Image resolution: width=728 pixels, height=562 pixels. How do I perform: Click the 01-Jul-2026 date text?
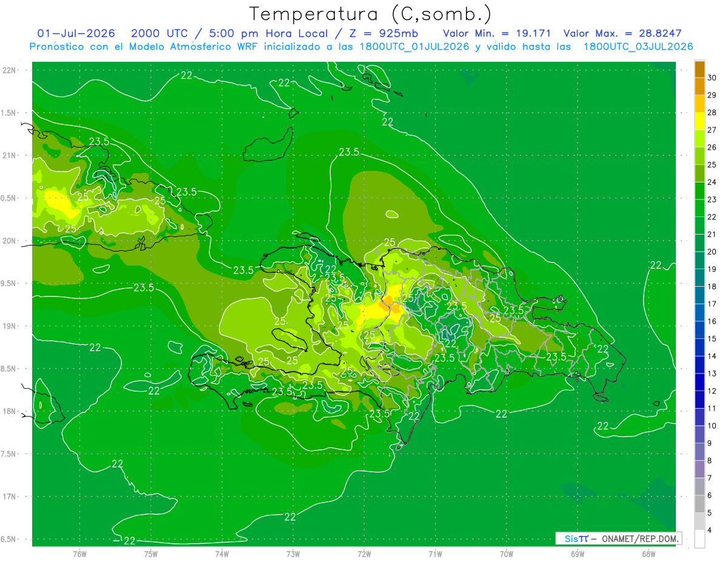coord(78,33)
